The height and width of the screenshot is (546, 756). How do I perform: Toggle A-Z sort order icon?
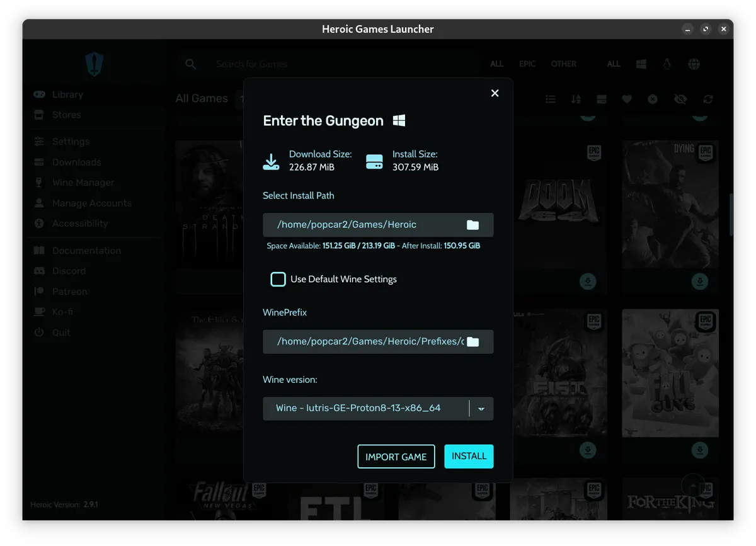coord(576,99)
